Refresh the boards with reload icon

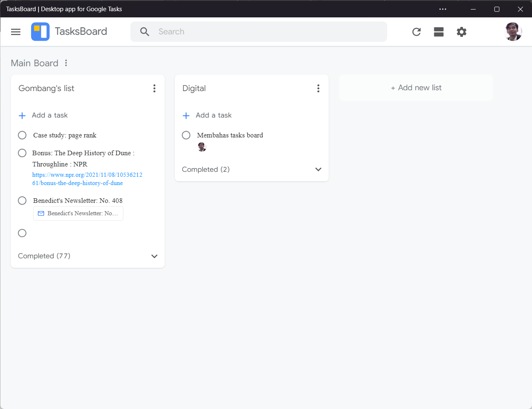(416, 32)
